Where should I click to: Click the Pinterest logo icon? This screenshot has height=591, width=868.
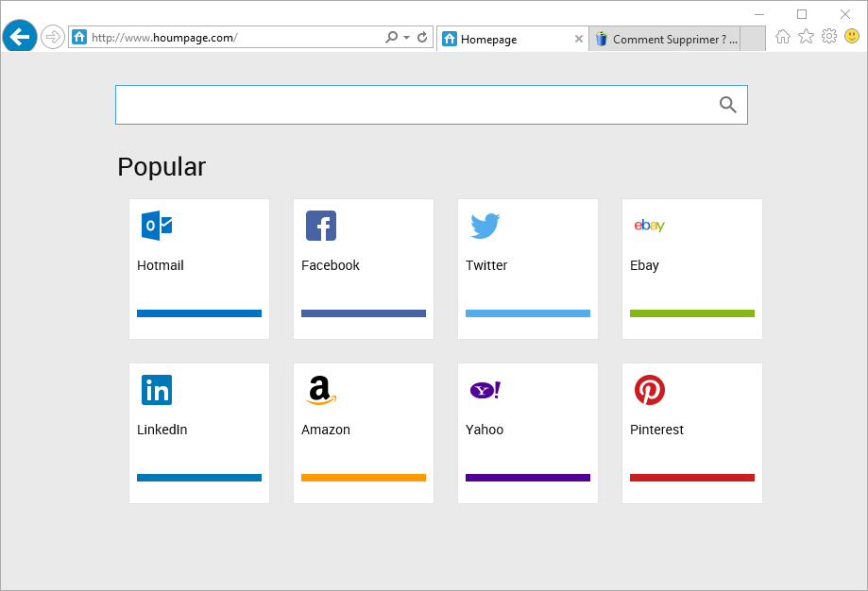tap(650, 390)
